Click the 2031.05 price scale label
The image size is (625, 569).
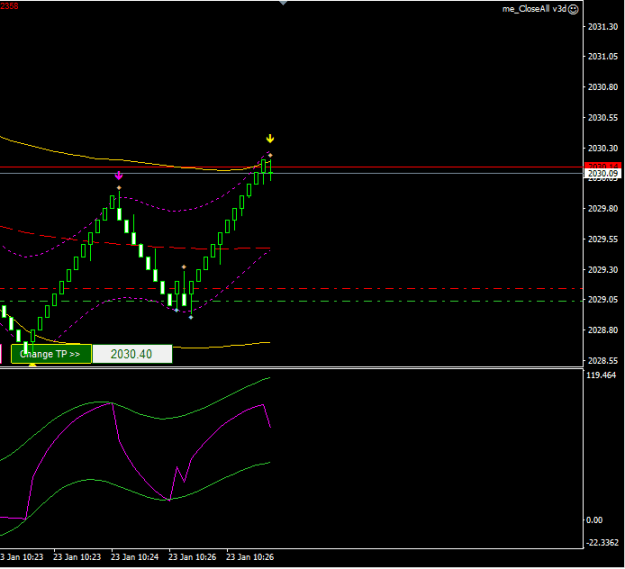(603, 57)
